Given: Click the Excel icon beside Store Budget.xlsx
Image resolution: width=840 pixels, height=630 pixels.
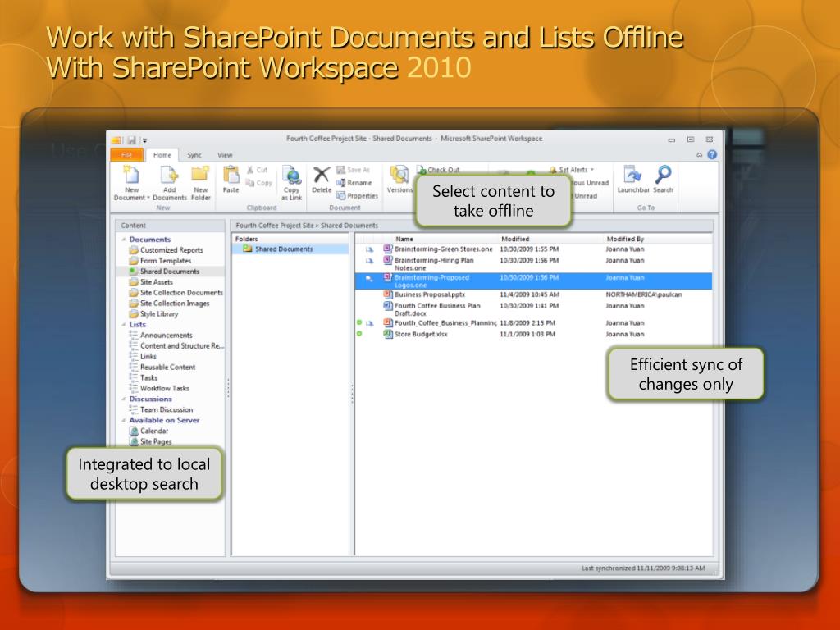Looking at the screenshot, I should coord(388,334).
